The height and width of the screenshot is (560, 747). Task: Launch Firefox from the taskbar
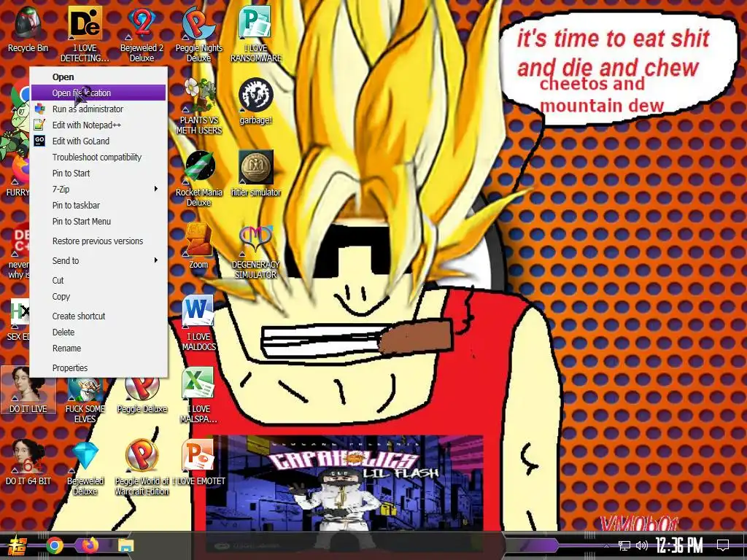point(90,545)
